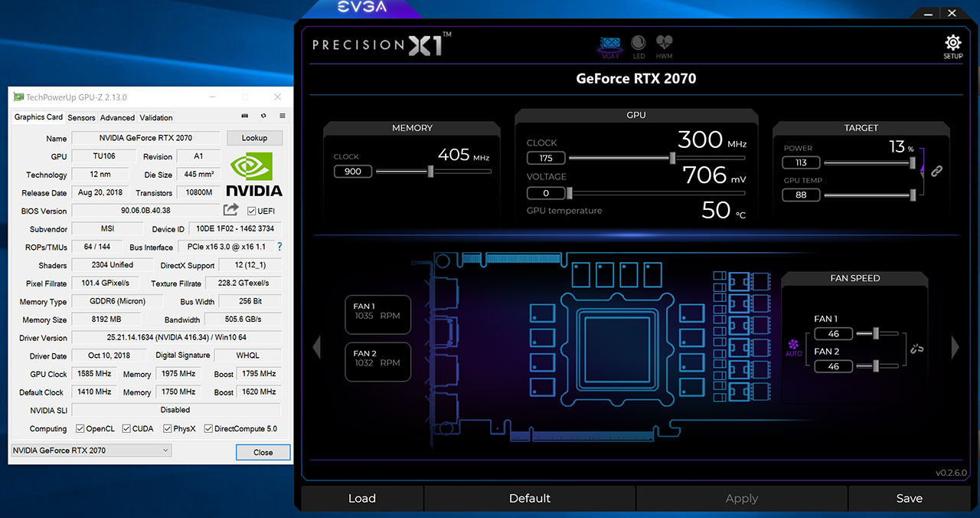Click the FAN 2 1032 RPM readout

377,362
